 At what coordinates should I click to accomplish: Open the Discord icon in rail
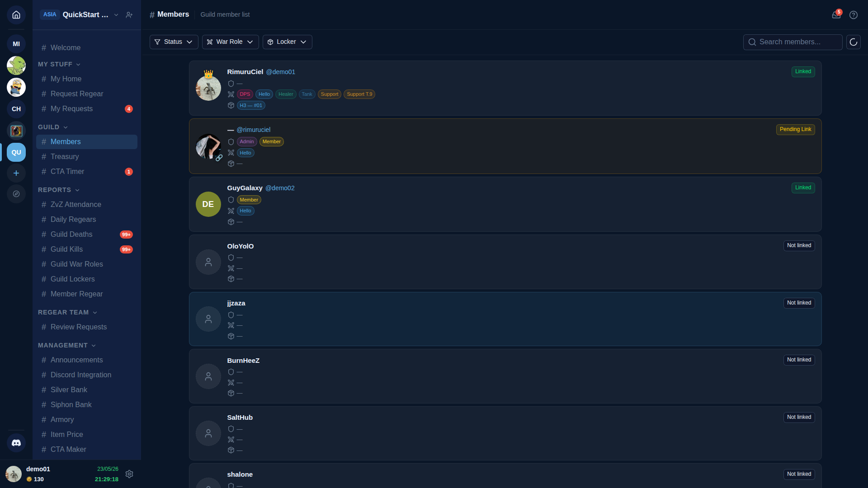[x=16, y=443]
